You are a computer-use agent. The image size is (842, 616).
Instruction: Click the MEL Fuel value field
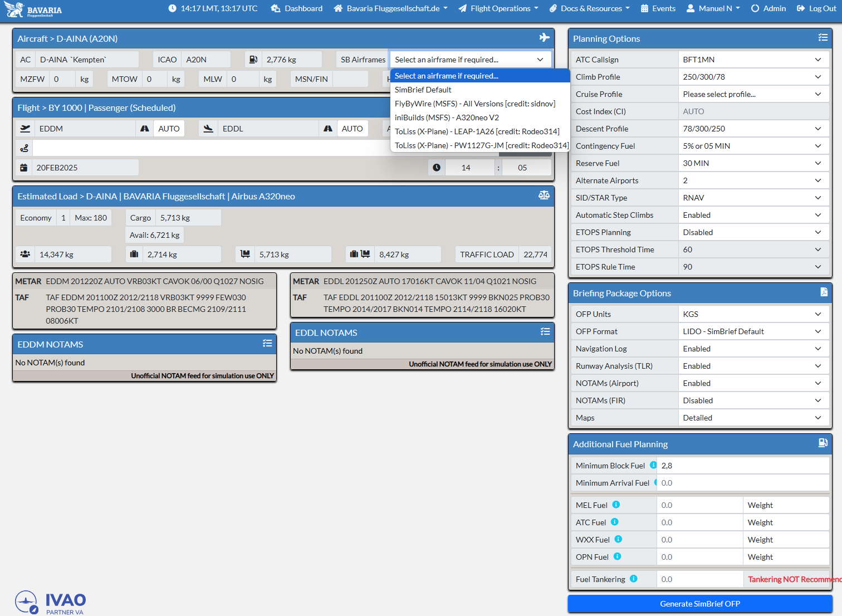700,505
